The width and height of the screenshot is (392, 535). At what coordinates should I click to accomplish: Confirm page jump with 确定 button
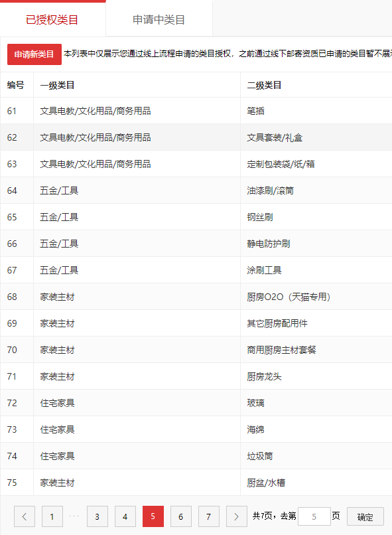tap(365, 517)
